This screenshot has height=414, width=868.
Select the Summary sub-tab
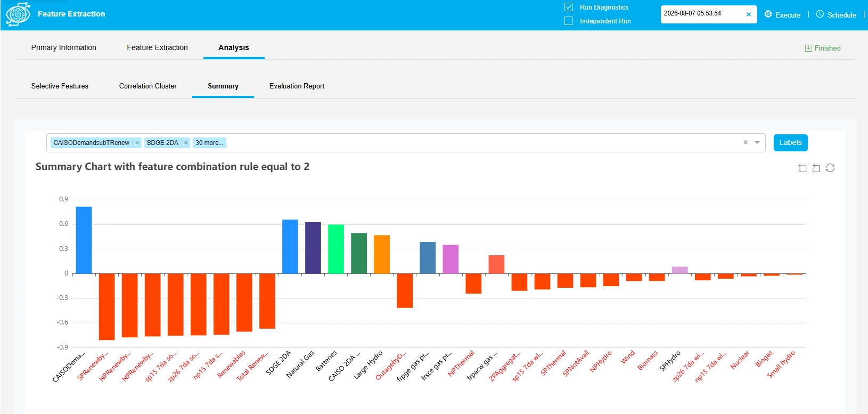tap(223, 86)
